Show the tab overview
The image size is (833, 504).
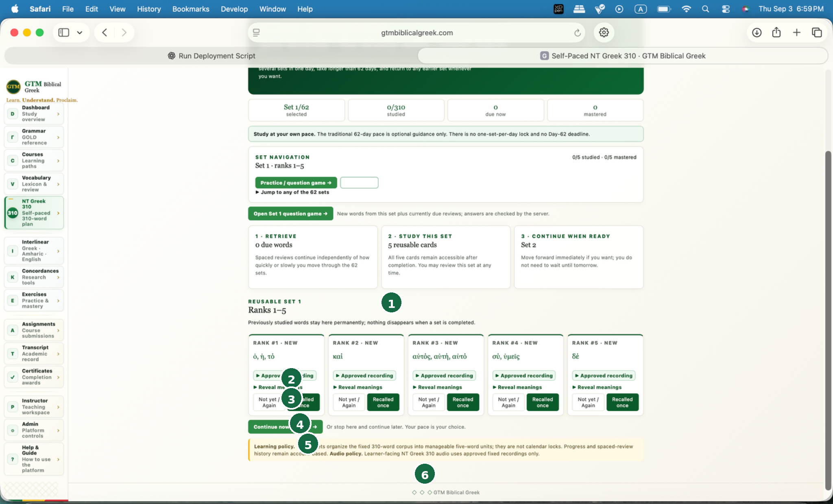tap(816, 33)
